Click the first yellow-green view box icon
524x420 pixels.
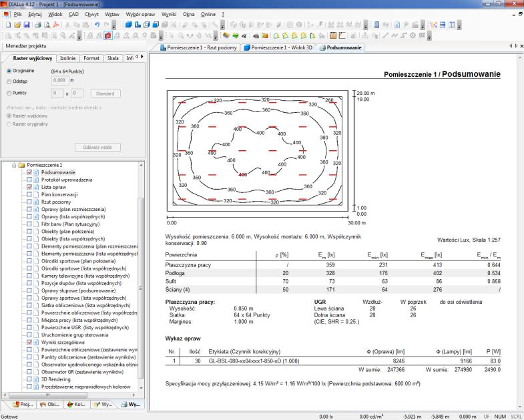pyautogui.click(x=276, y=35)
